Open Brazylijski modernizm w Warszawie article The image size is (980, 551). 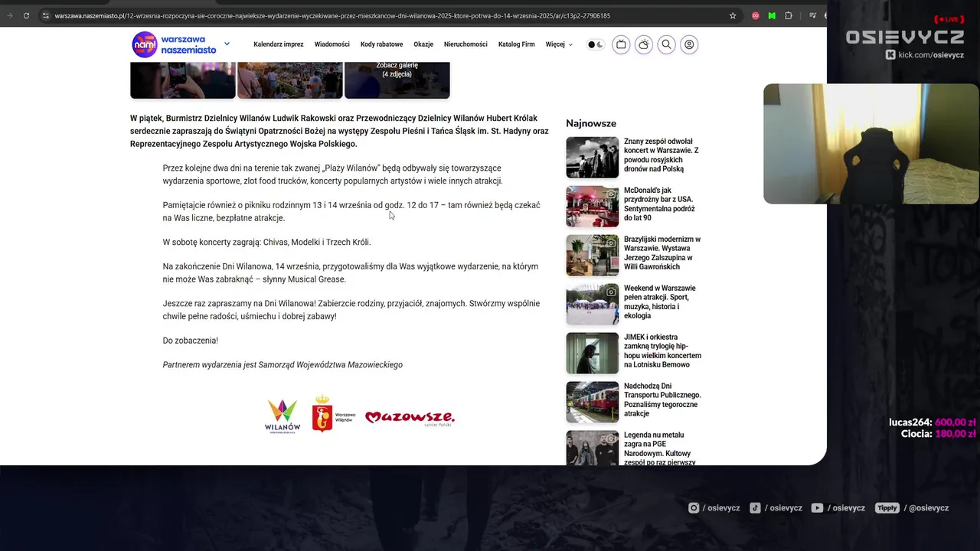pyautogui.click(x=662, y=253)
